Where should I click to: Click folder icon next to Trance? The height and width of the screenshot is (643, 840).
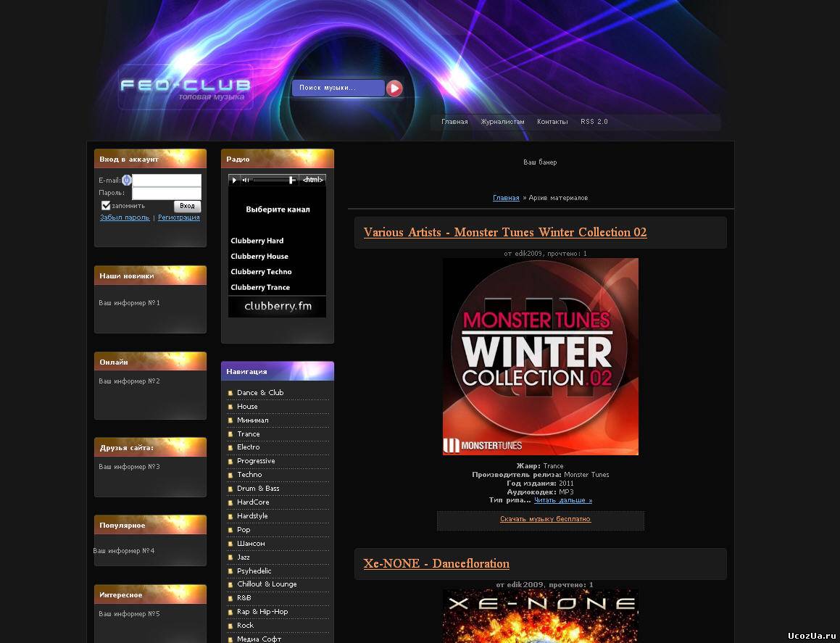click(230, 434)
